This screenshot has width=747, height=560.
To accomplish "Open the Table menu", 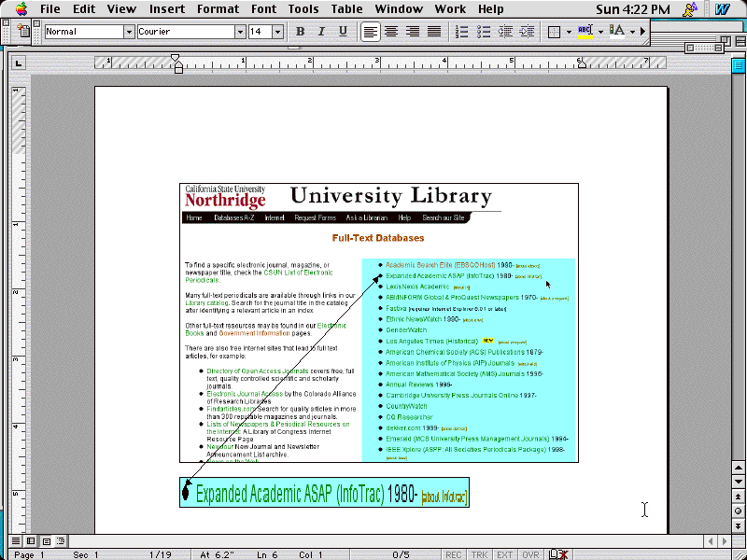I will point(346,9).
